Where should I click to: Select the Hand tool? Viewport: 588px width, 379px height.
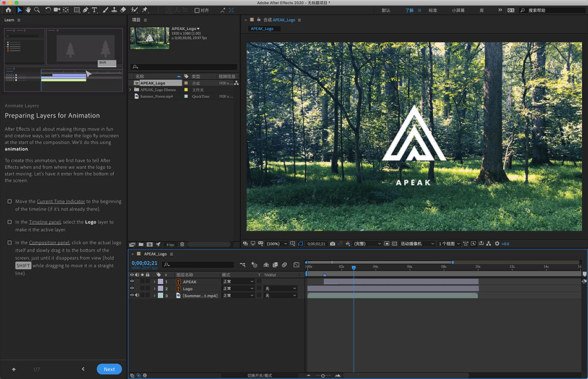tap(28, 10)
